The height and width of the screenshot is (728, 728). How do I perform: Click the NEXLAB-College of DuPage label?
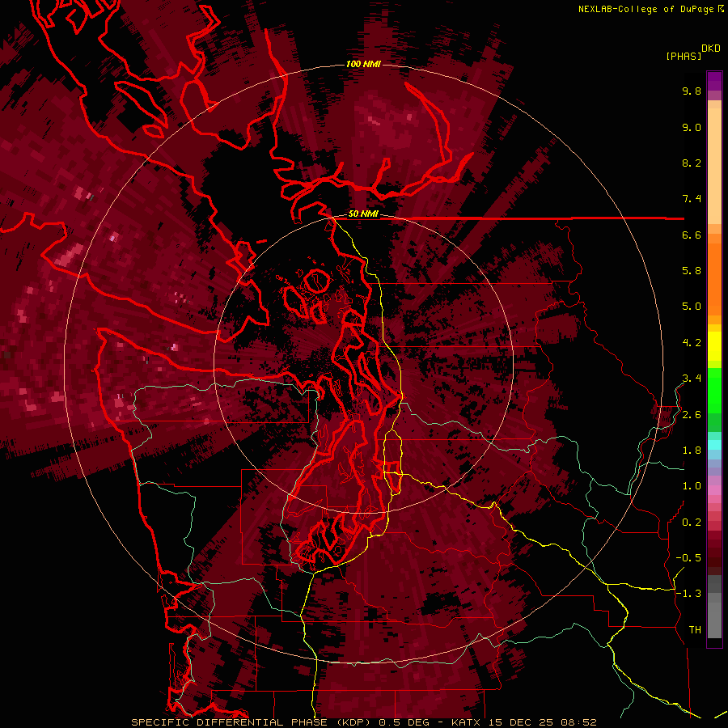point(645,9)
